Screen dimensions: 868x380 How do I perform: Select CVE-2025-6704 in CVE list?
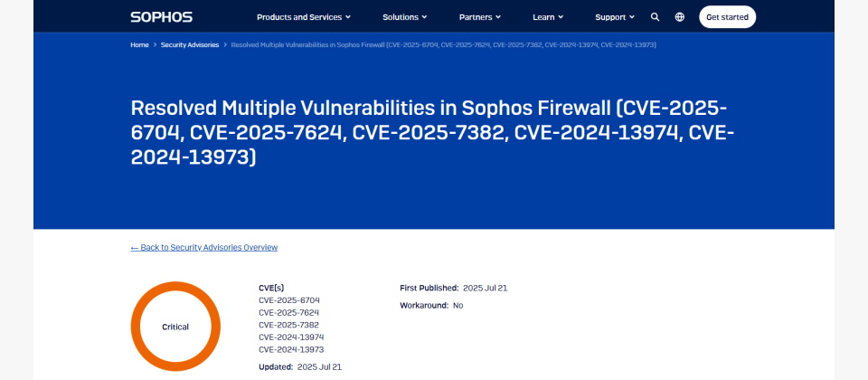pos(289,300)
